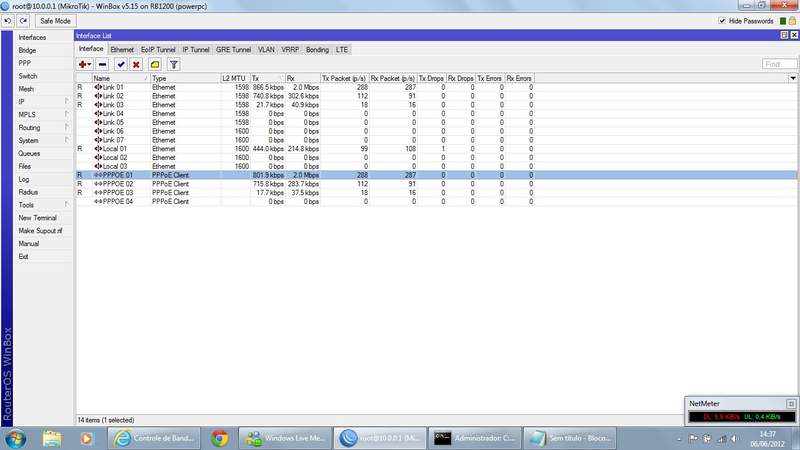The image size is (800, 450).
Task: Remove selected interface with minus button
Action: pyautogui.click(x=103, y=64)
